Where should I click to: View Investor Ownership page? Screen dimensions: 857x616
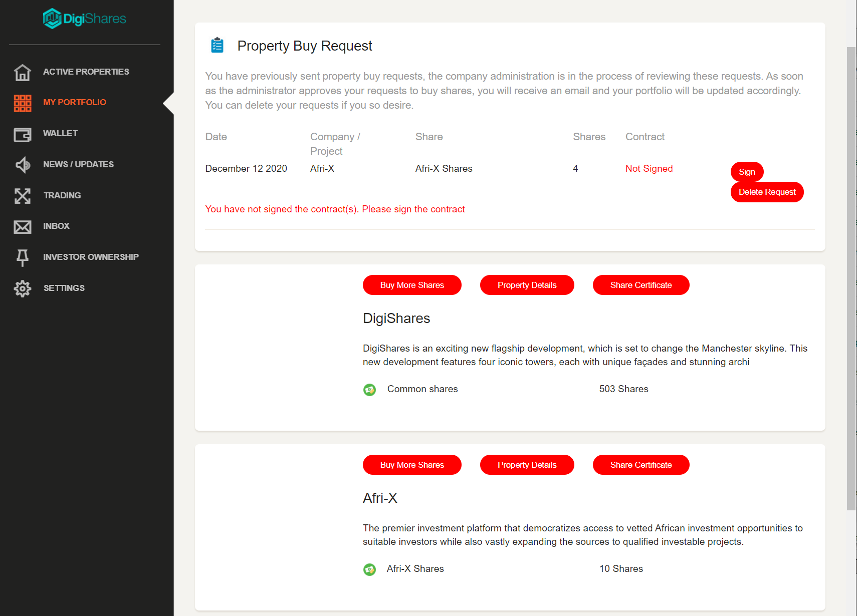tap(91, 257)
